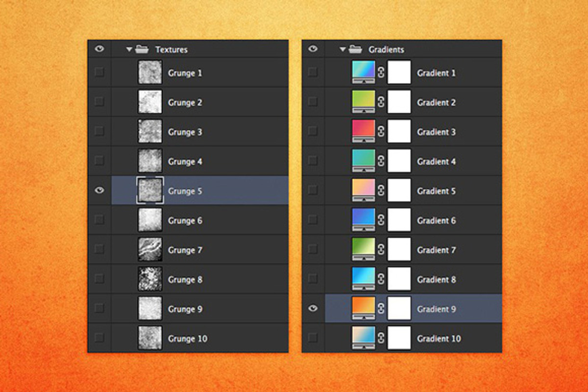588x392 pixels.
Task: Show the Grunge 2 layer visibility box
Action: click(99, 102)
